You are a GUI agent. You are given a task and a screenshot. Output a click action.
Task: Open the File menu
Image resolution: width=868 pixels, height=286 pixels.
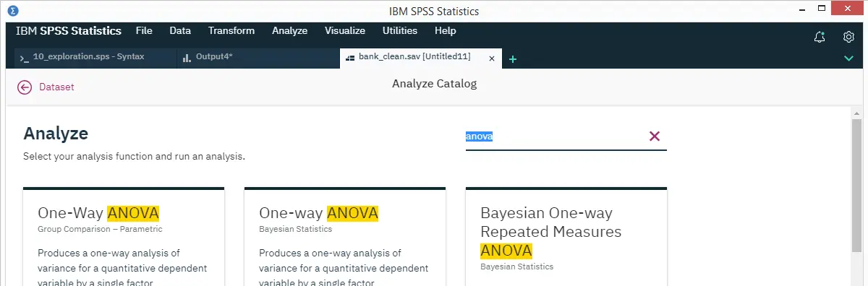144,31
